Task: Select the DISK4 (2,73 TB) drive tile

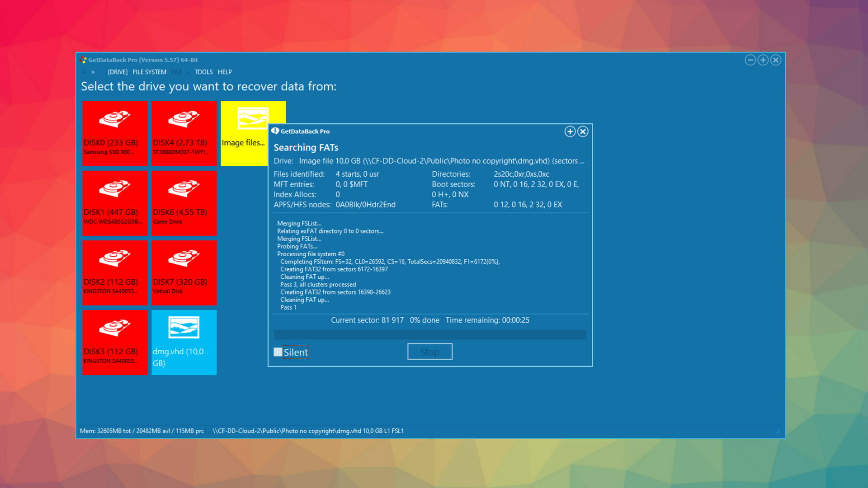Action: tap(184, 133)
